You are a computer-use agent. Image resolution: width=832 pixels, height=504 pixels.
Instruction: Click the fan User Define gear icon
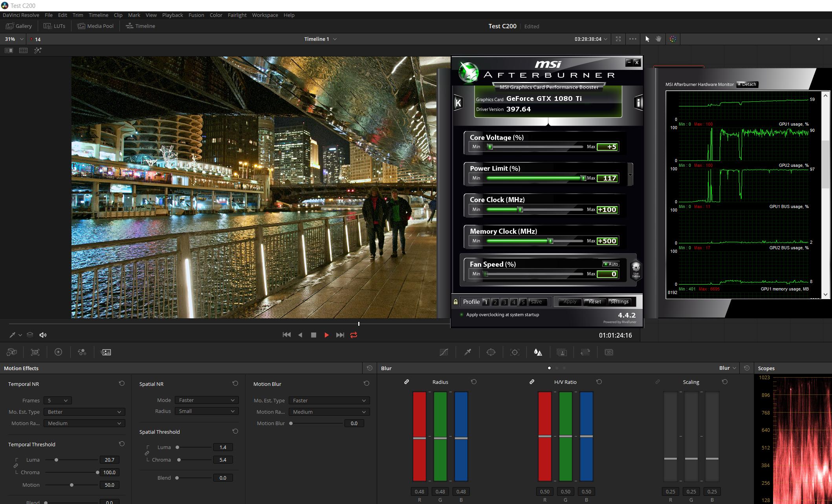(636, 270)
